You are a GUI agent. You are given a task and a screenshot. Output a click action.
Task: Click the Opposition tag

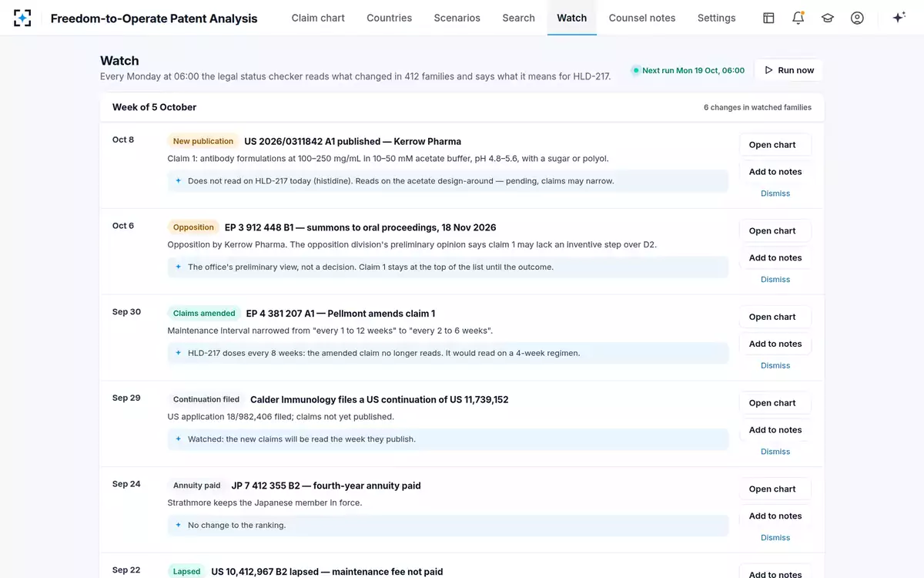[193, 227]
